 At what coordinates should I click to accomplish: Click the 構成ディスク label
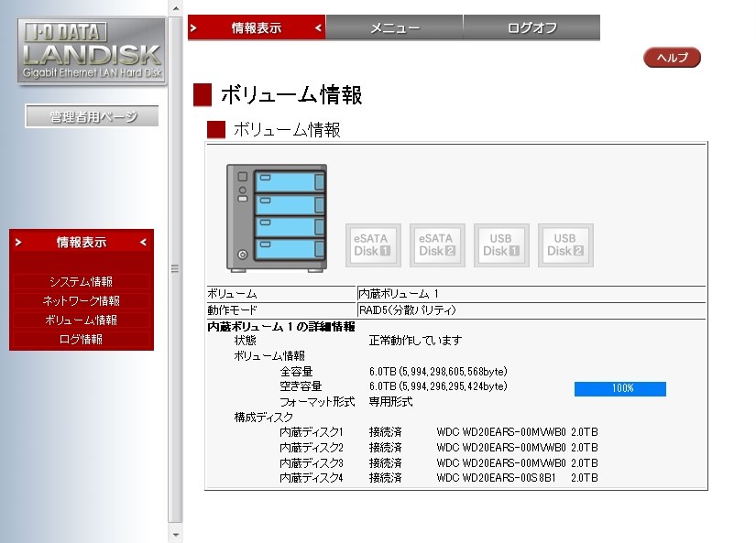(x=263, y=418)
